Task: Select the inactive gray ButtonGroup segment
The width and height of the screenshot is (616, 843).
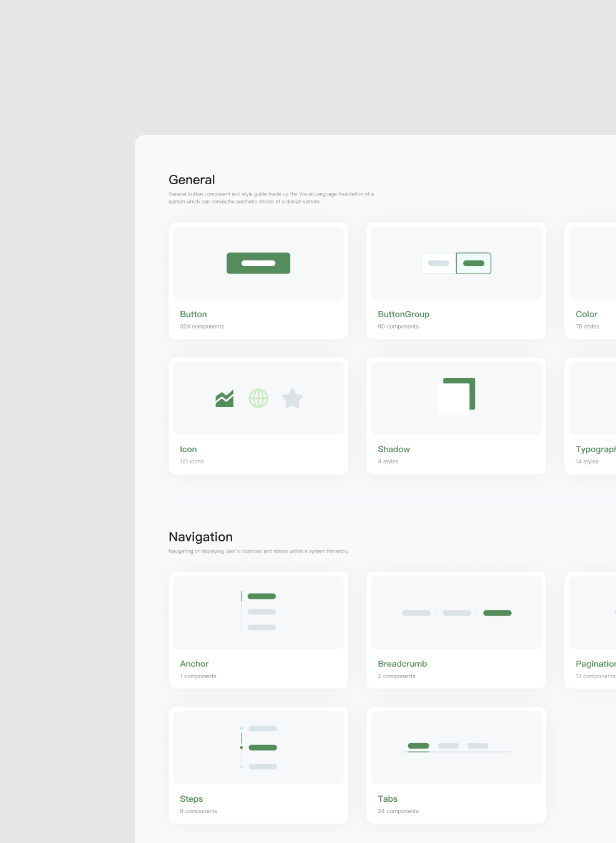Action: (439, 263)
